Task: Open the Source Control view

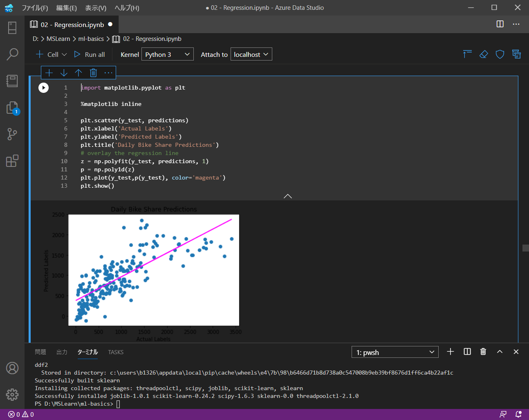Action: click(12, 134)
